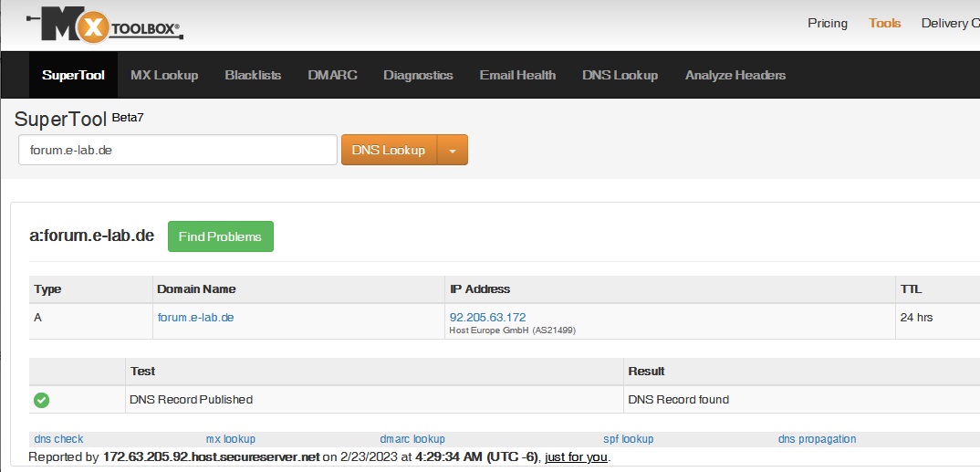980x472 pixels.
Task: Select the SuperTool tab
Action: [x=73, y=75]
